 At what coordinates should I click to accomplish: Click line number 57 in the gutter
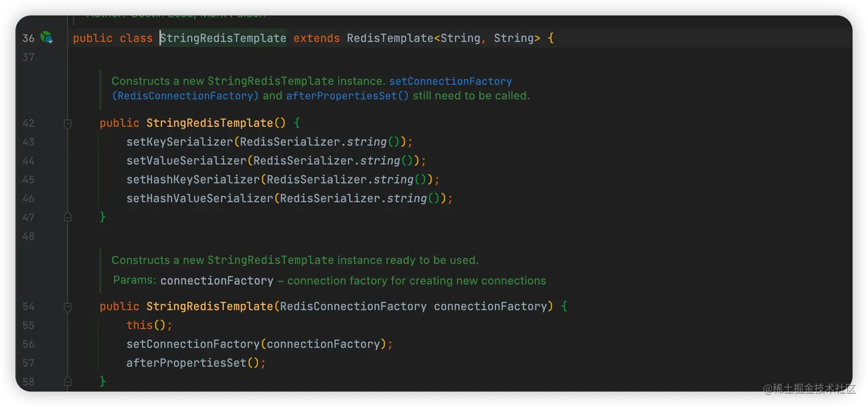point(29,363)
